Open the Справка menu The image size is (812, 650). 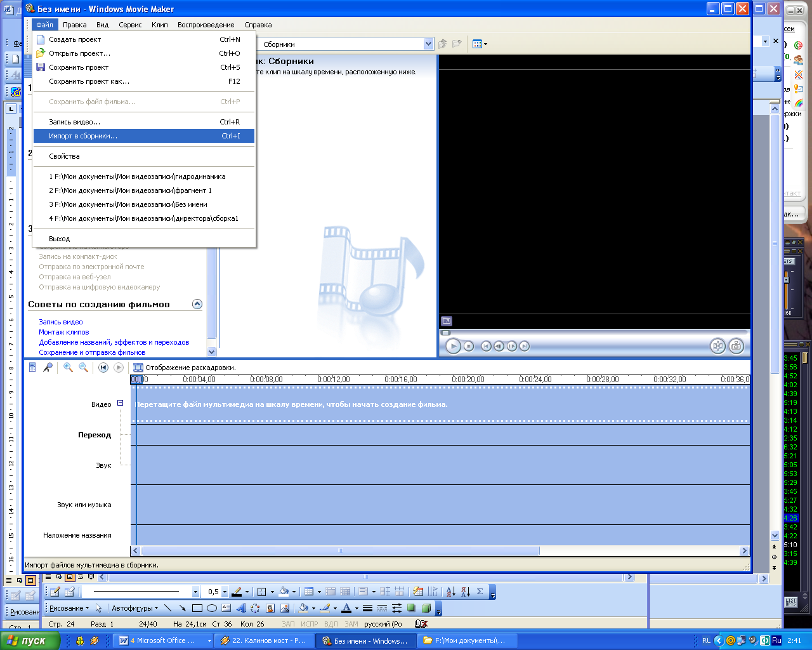258,25
